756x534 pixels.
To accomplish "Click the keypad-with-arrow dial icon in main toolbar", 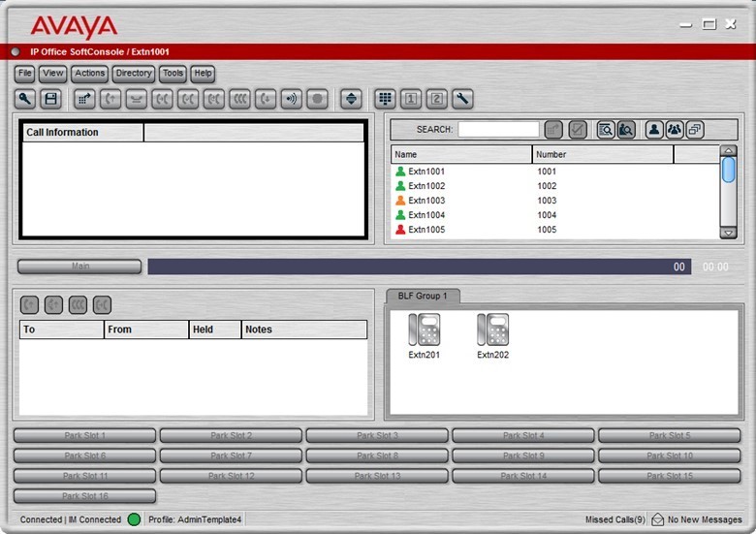I will (x=84, y=99).
